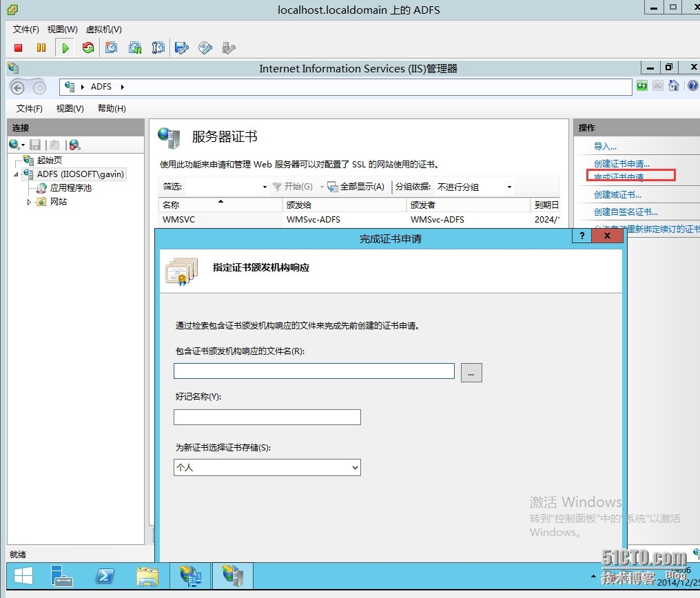The height and width of the screenshot is (598, 700).
Task: Open the VM window 文件(F) menu
Action: [x=26, y=30]
